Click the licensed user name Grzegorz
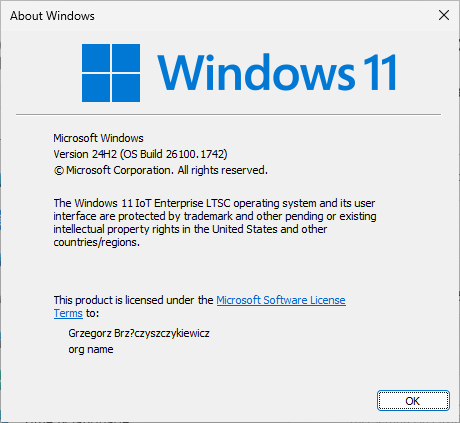Viewport: 460px width, 423px height. (x=139, y=333)
